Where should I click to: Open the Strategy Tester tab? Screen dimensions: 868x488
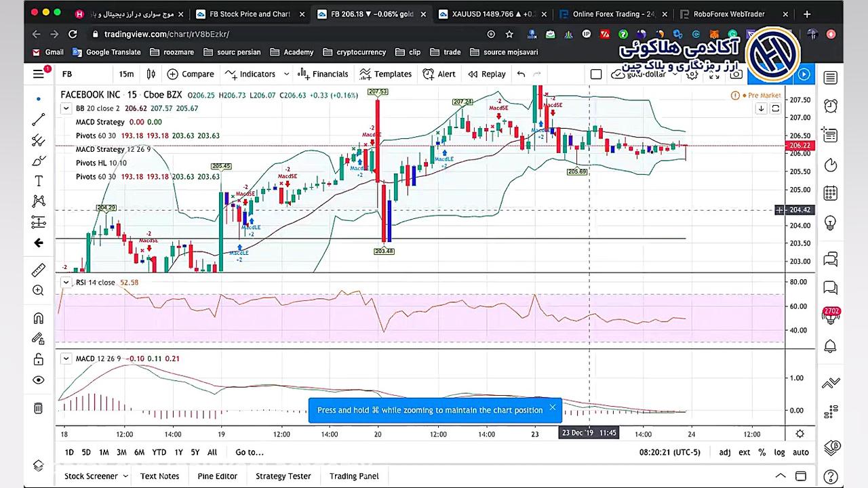coord(283,476)
